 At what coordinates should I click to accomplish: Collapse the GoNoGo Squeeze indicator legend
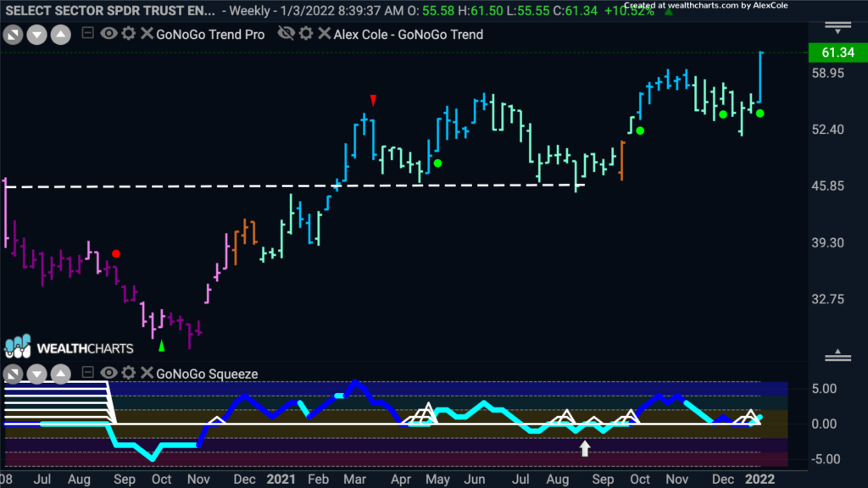click(x=87, y=373)
